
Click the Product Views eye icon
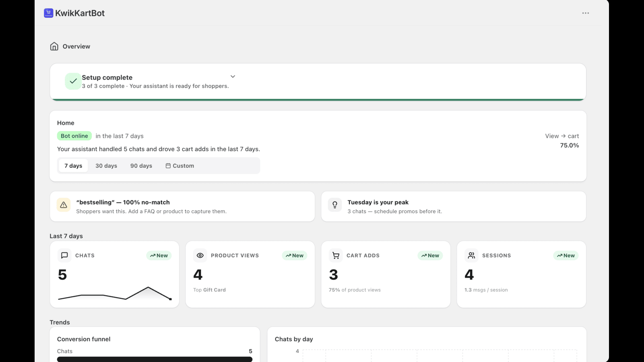pos(200,255)
